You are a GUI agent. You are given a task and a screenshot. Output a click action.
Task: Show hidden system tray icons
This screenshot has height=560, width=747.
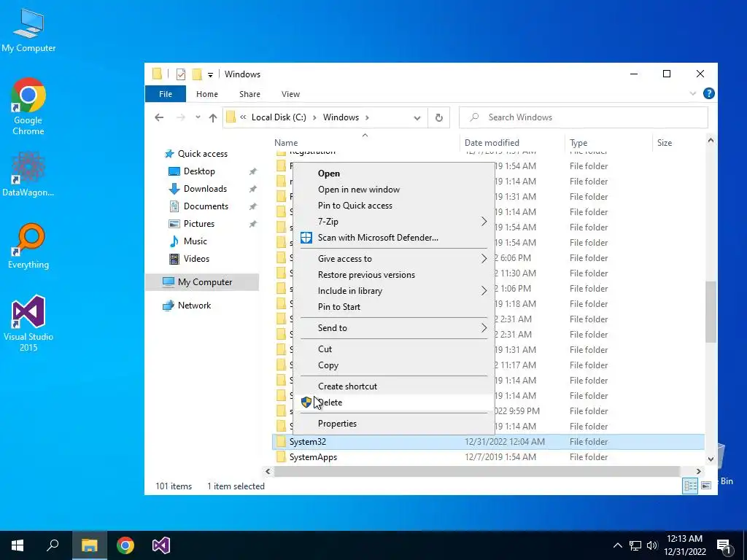pyautogui.click(x=617, y=545)
